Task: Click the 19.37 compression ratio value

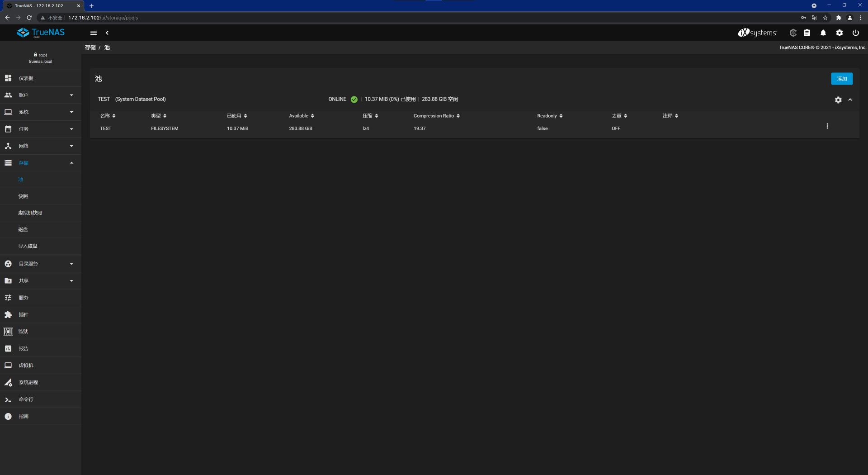Action: 420,128
